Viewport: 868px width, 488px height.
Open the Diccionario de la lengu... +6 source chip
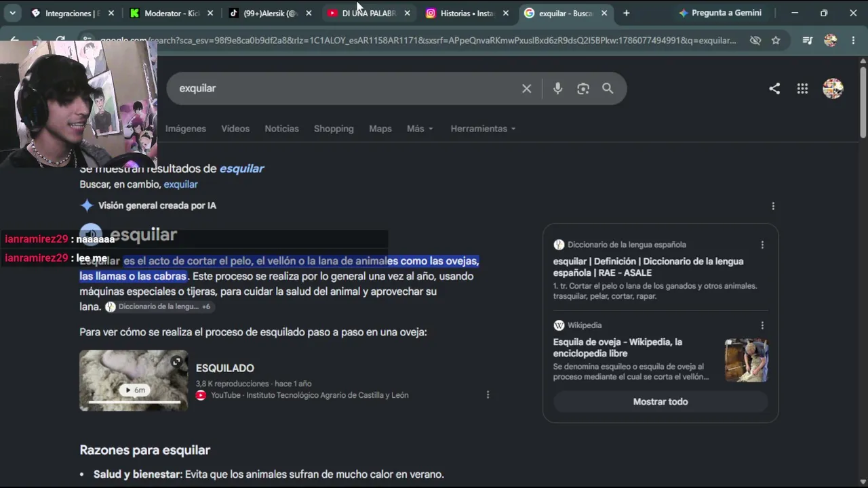[161, 307]
